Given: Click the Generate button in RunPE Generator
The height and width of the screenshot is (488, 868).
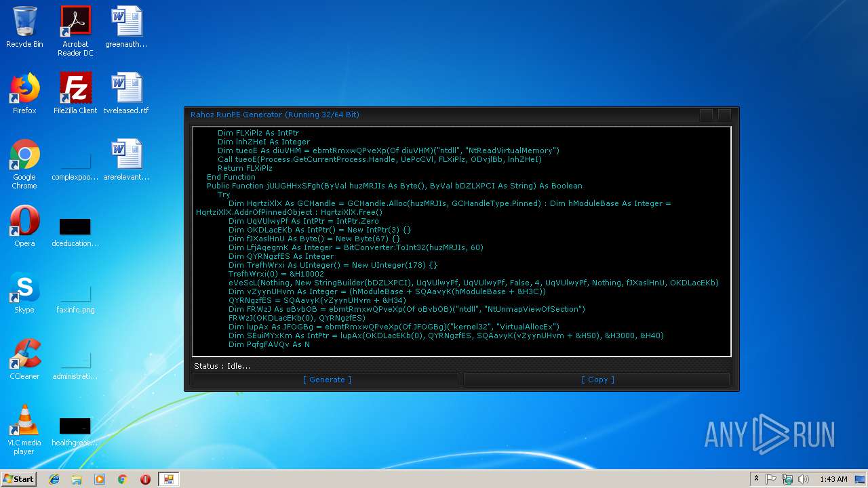Looking at the screenshot, I should [326, 380].
